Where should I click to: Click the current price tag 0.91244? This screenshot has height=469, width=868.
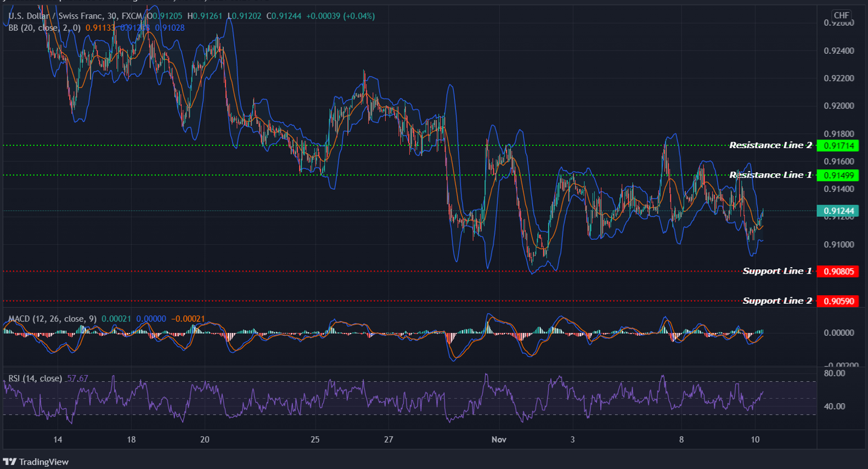(x=838, y=211)
